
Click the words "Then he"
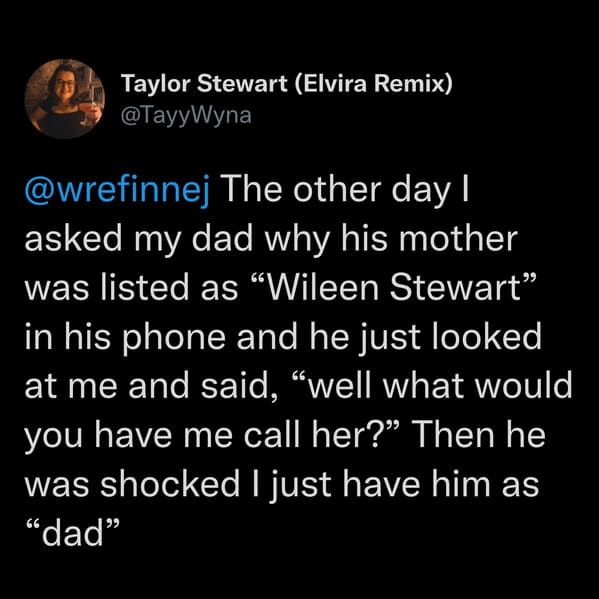tap(478, 435)
